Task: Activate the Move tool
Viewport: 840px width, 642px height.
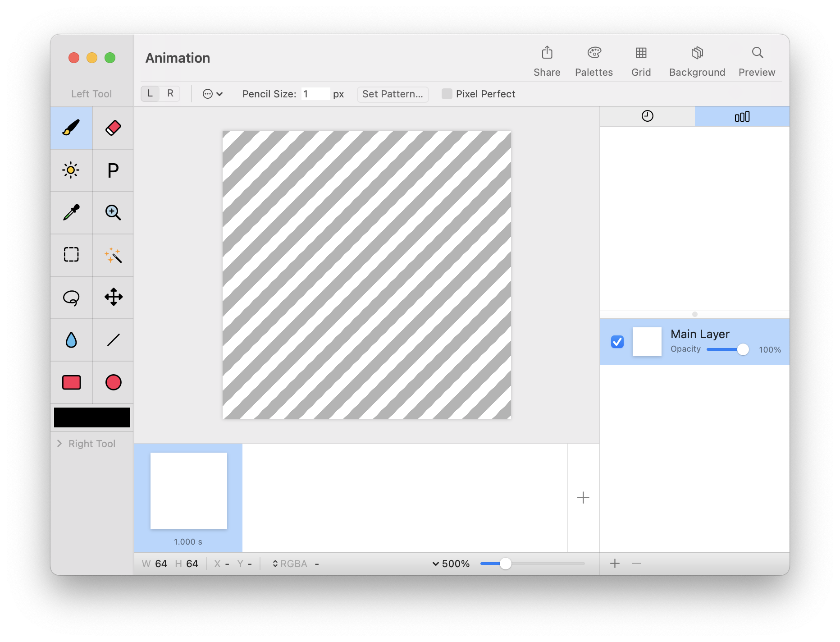Action: tap(113, 297)
